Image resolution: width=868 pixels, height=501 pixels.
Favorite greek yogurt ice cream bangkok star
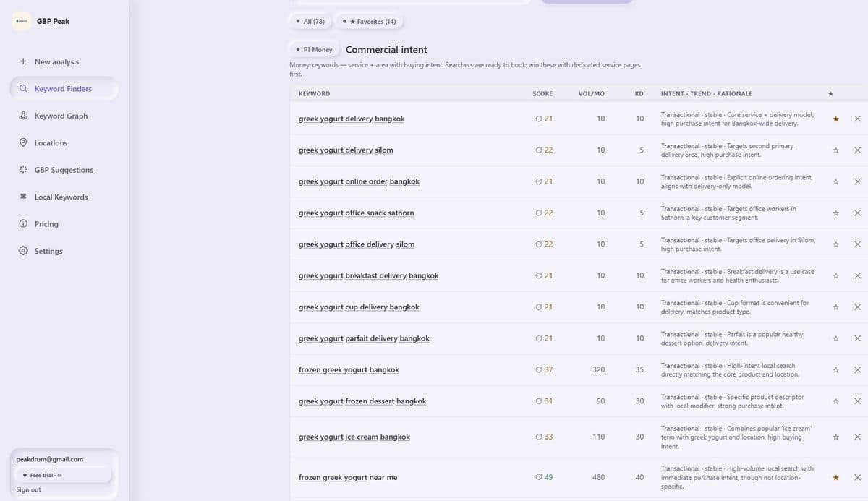835,437
